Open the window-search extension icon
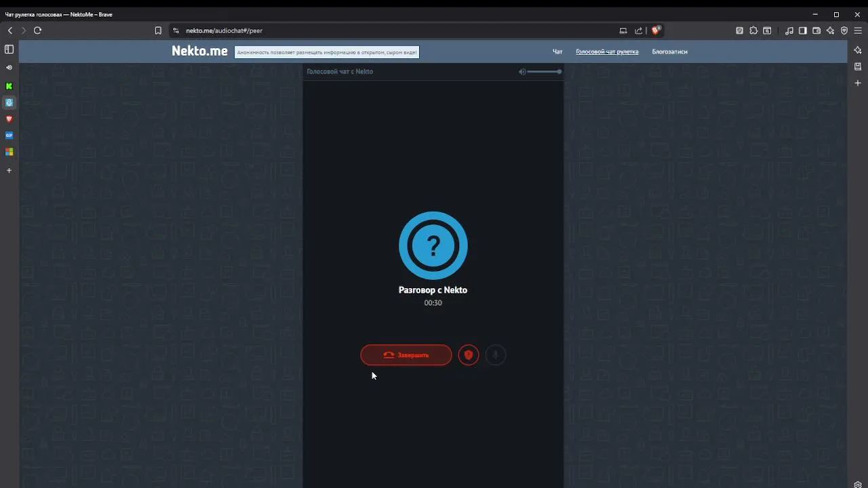Viewport: 868px width, 488px height. (767, 30)
